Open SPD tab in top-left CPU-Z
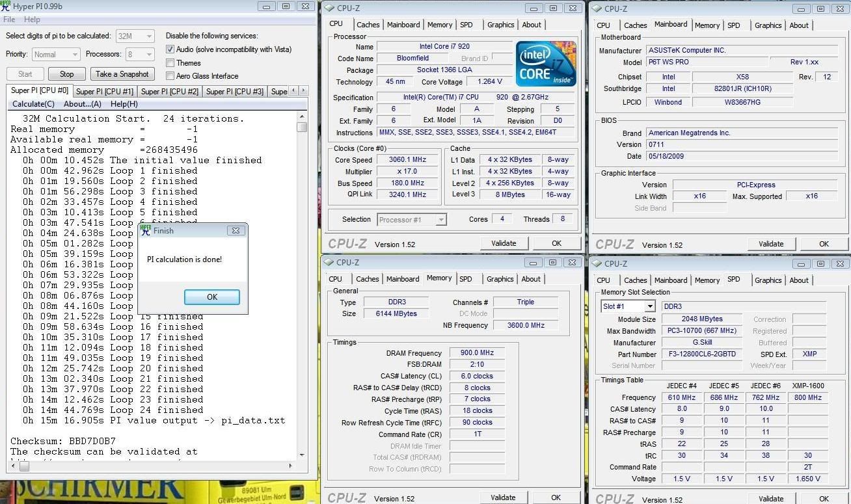 pos(466,25)
